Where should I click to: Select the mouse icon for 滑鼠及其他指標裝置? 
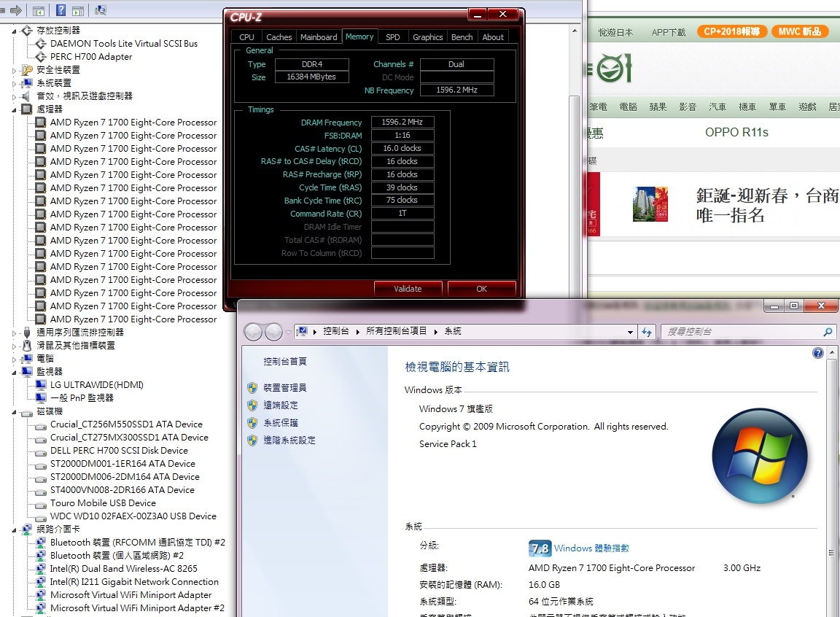tap(27, 346)
